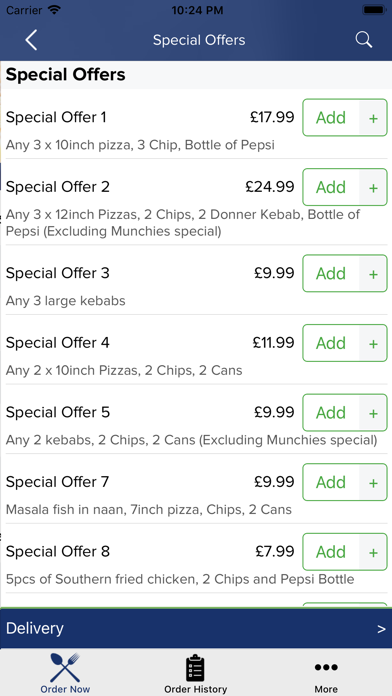Switch to the Order History tab label

195,689
